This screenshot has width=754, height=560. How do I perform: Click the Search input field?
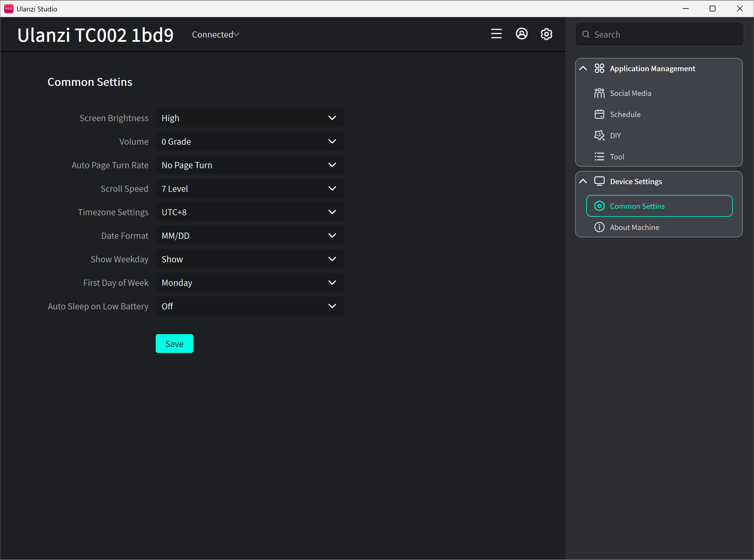click(x=659, y=34)
